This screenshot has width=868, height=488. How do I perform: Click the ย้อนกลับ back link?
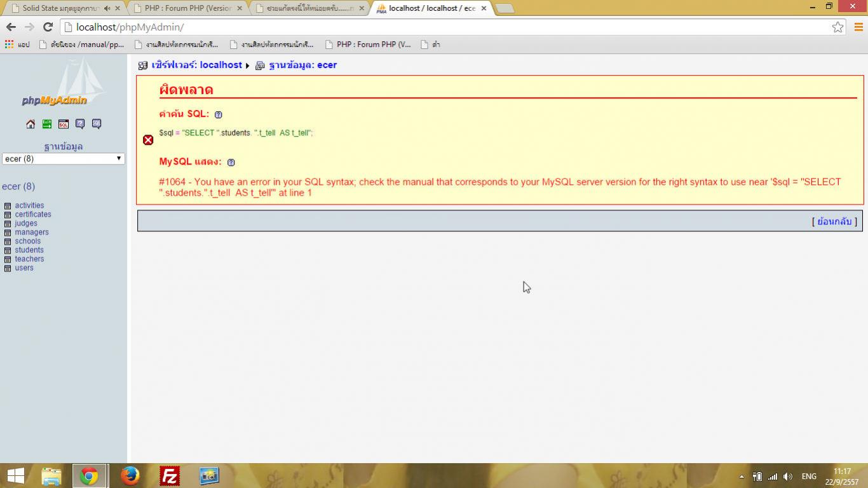pos(834,221)
